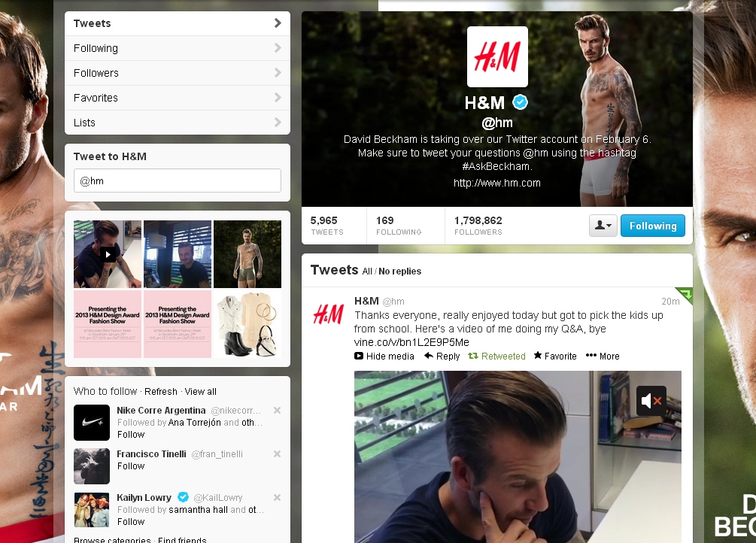Open http://www.hm.com website link

[x=497, y=184]
